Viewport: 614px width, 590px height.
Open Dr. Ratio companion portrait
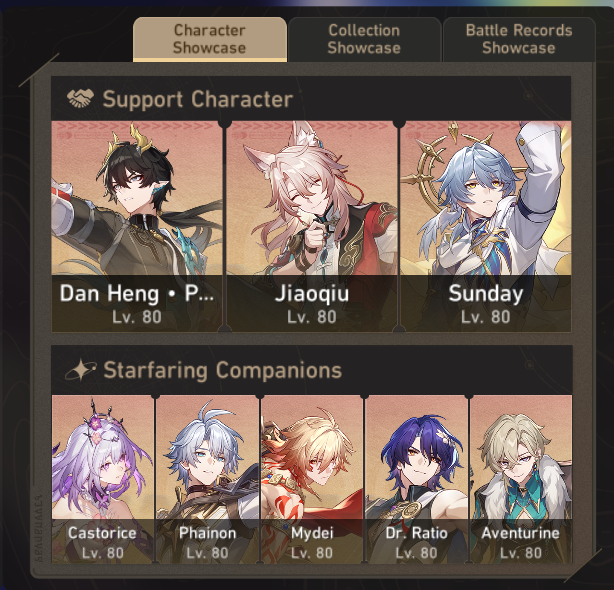point(417,479)
